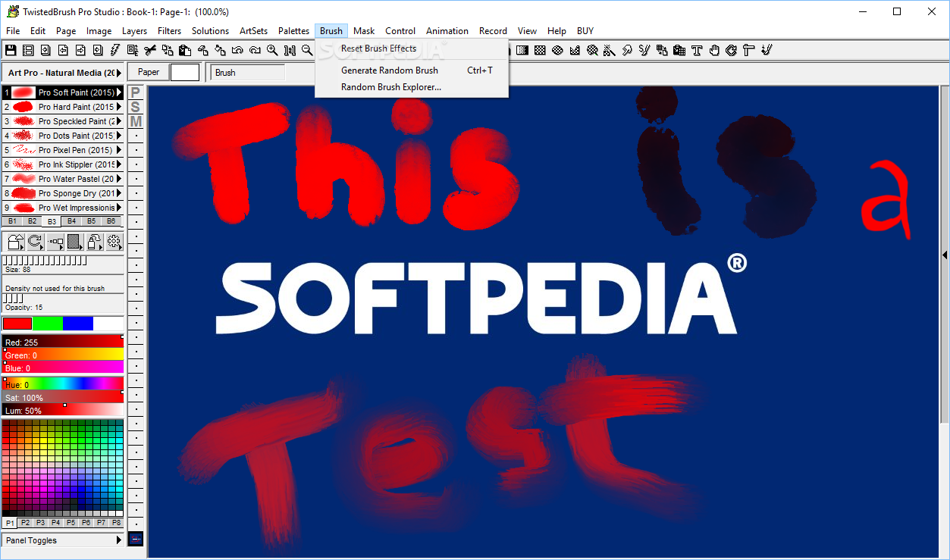
Task: Click the checkered rectangle mask icon
Action: [540, 50]
